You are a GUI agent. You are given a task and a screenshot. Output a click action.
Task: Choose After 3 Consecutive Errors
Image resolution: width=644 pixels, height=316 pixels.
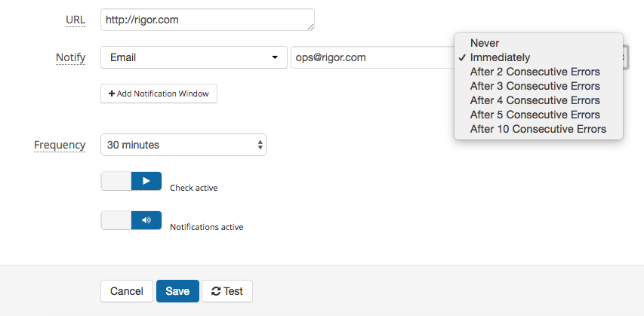pyautogui.click(x=538, y=86)
